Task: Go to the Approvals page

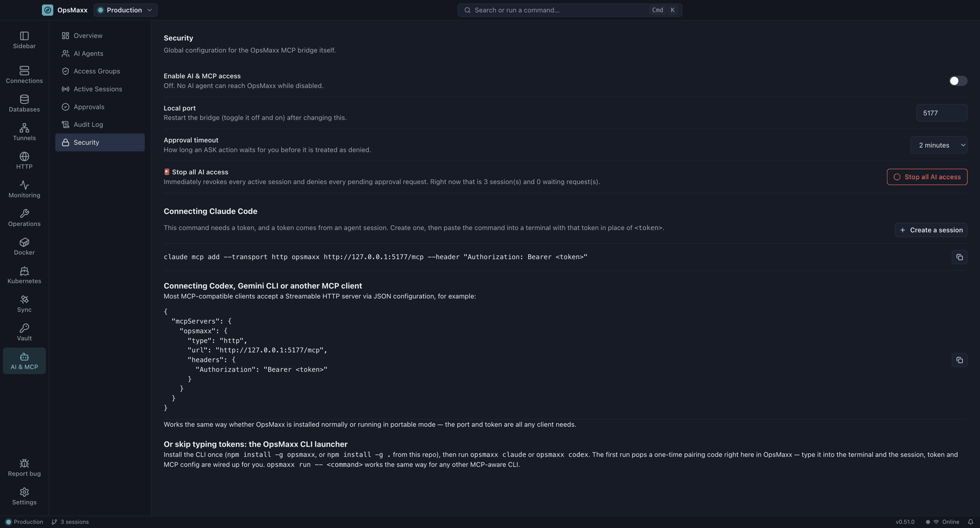Action: pyautogui.click(x=100, y=107)
